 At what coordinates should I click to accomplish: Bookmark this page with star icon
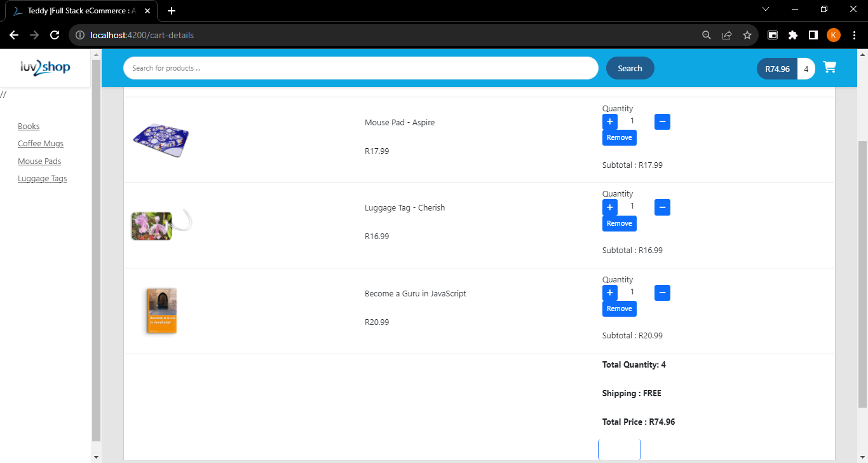click(x=747, y=35)
